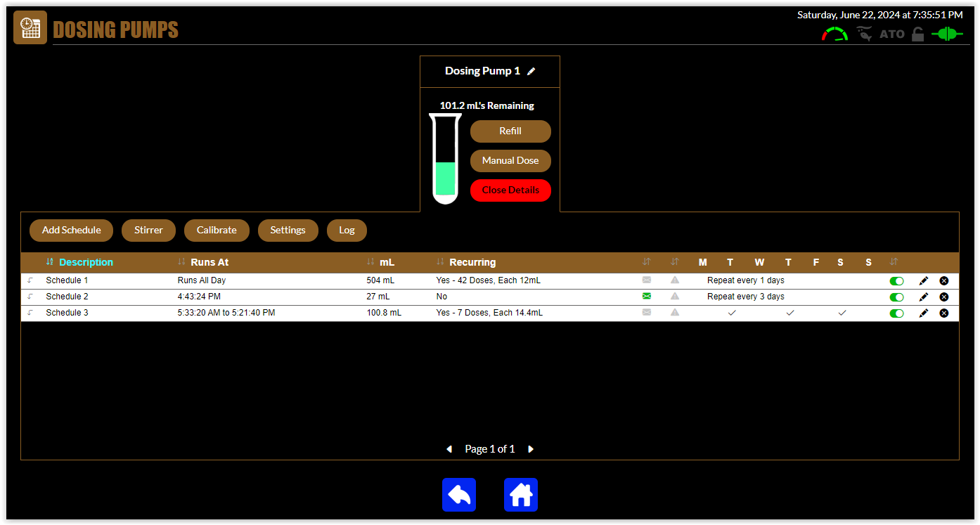Viewport: 980px width, 525px height.
Task: Open the Log section
Action: click(x=347, y=230)
